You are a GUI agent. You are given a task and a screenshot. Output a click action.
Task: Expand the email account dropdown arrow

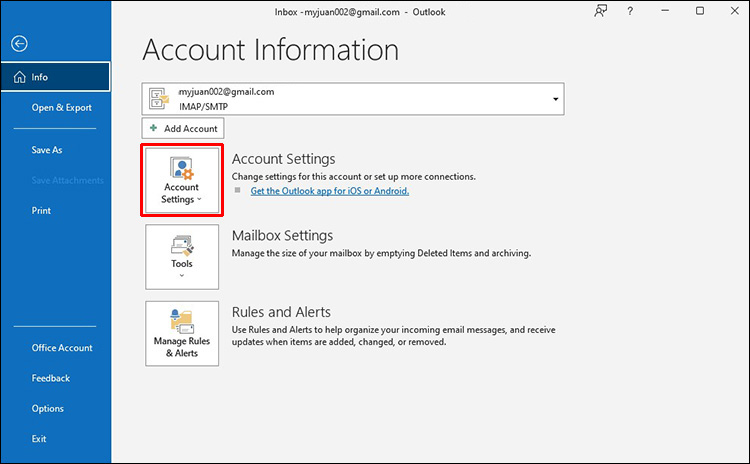click(555, 99)
